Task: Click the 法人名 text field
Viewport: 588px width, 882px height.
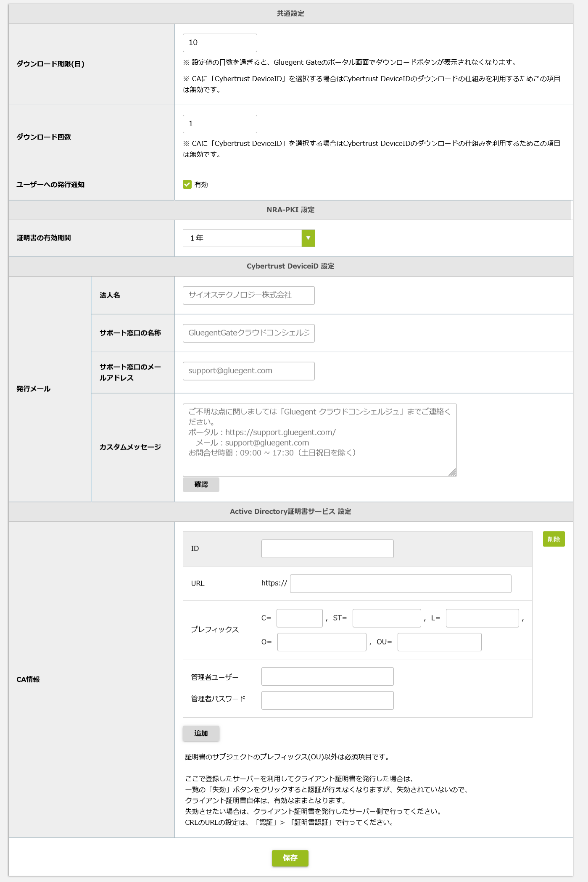Action: coord(249,296)
